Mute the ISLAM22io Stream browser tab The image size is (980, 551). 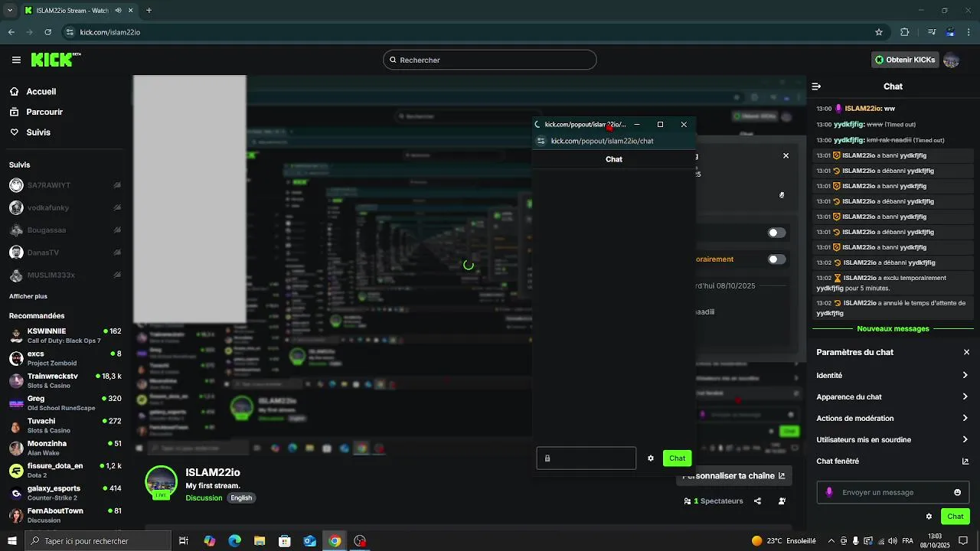[x=119, y=11]
